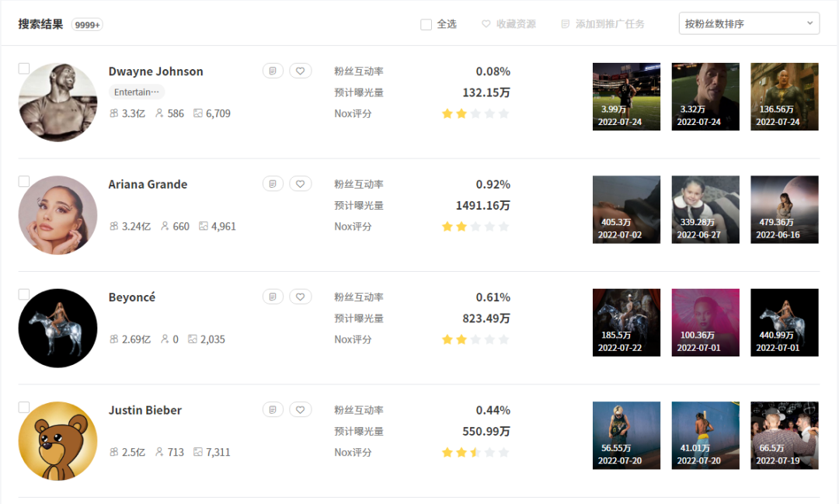The width and height of the screenshot is (839, 504).
Task: Favorite Dwayne Johnson with the heart icon
Action: tap(300, 71)
